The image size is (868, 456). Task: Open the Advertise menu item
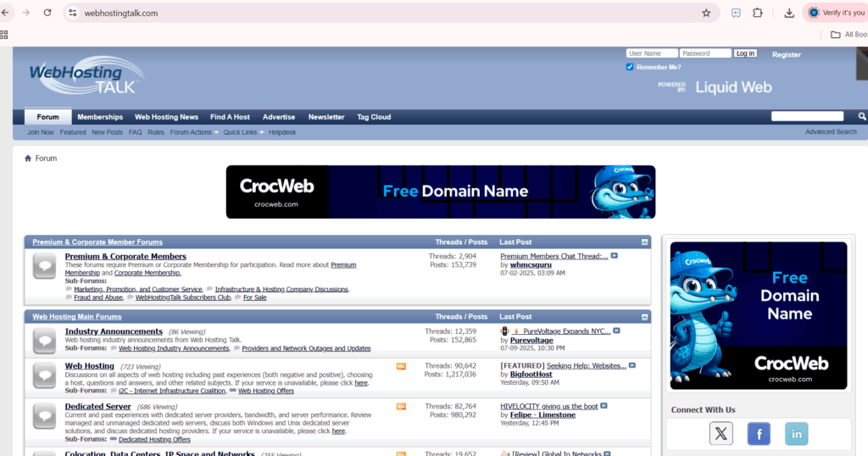pos(279,117)
